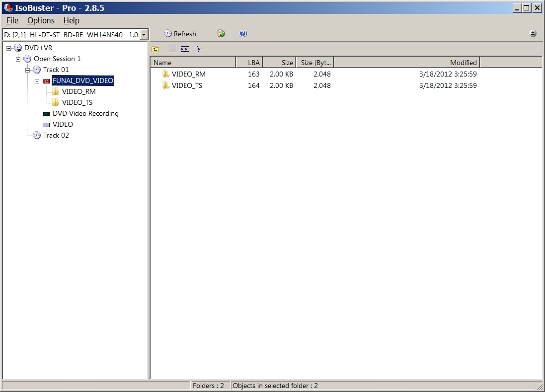Screen dimensions: 545x392
Task: Click the green extract icon in toolbar
Action: coord(221,34)
